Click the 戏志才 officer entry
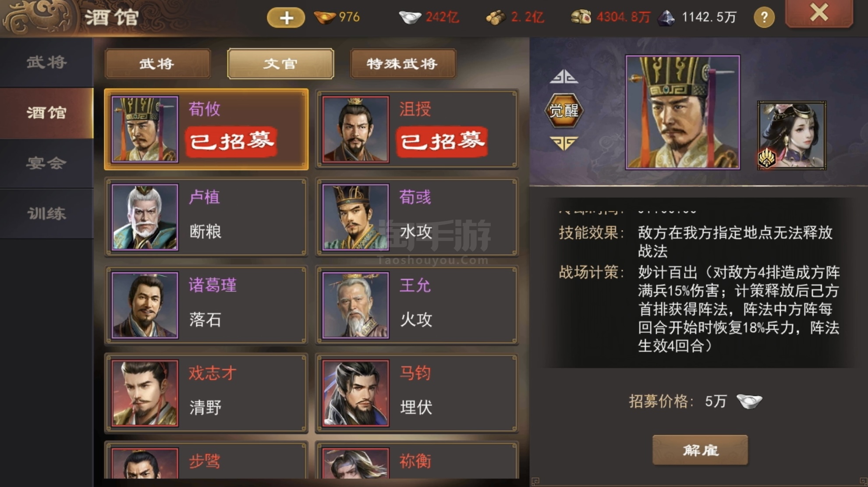This screenshot has height=487, width=868. [x=206, y=393]
